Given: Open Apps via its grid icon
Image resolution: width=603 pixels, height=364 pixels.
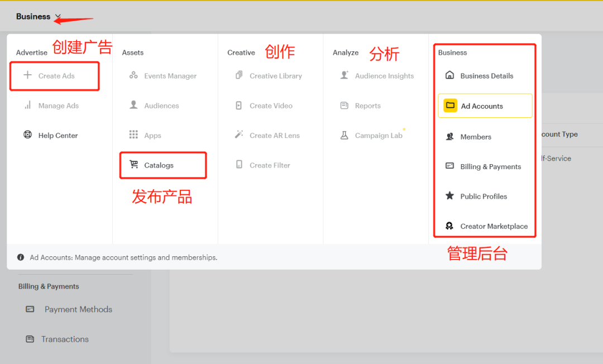Looking at the screenshot, I should tap(134, 135).
